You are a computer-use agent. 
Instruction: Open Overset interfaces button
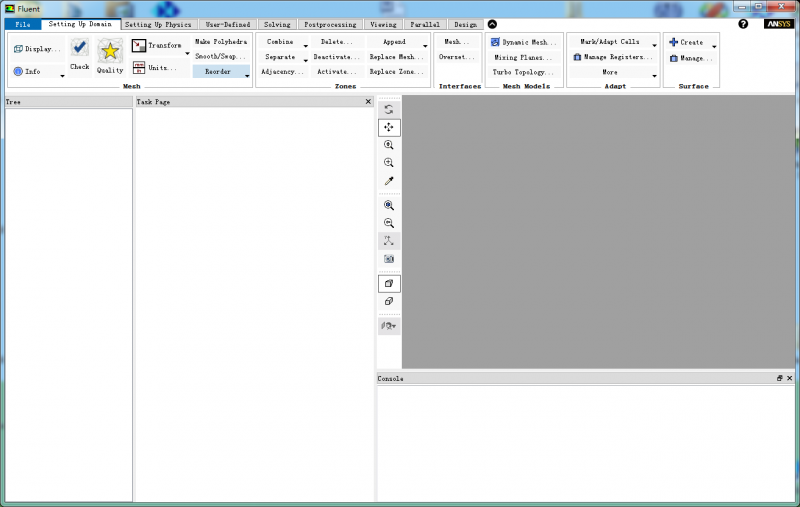click(x=457, y=57)
